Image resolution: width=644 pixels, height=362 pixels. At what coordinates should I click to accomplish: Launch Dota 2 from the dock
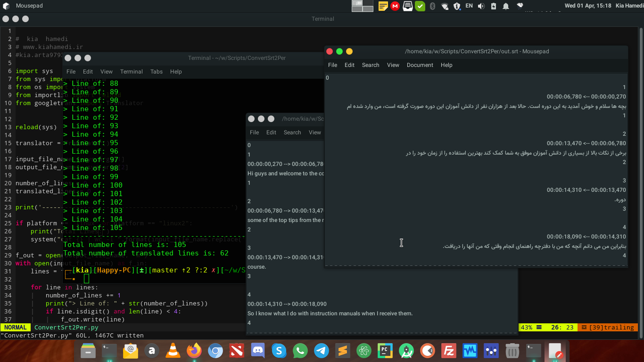coord(237,351)
